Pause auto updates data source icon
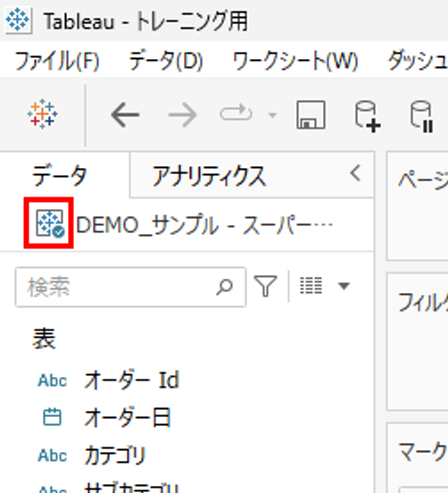 click(422, 116)
